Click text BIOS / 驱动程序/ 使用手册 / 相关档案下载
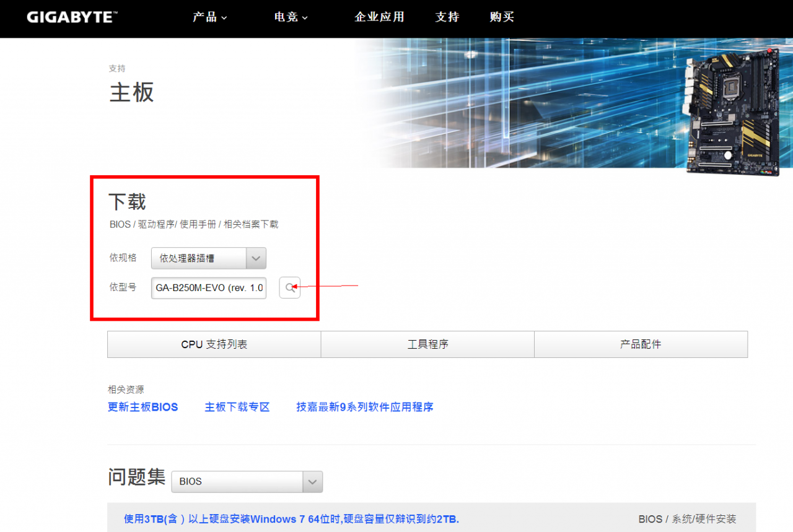 (194, 224)
